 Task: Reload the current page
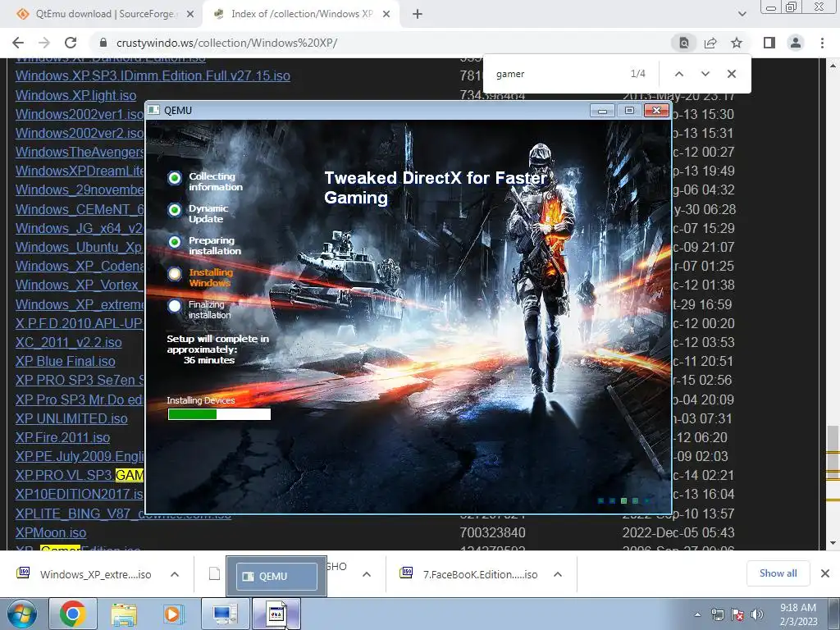pyautogui.click(x=71, y=43)
